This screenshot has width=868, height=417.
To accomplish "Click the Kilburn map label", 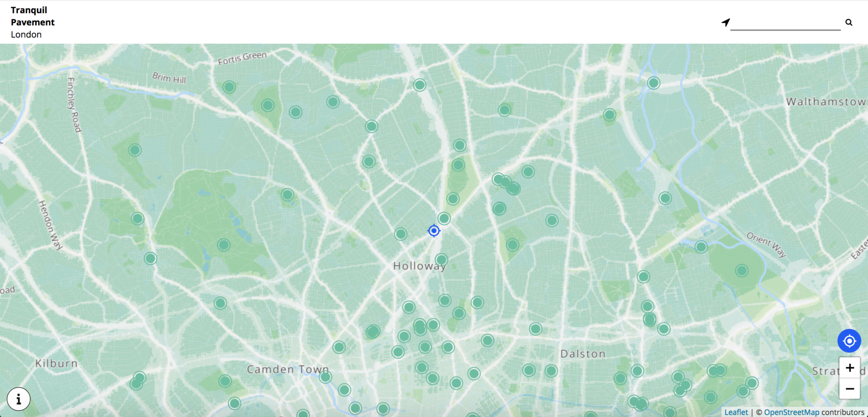I will [x=57, y=363].
